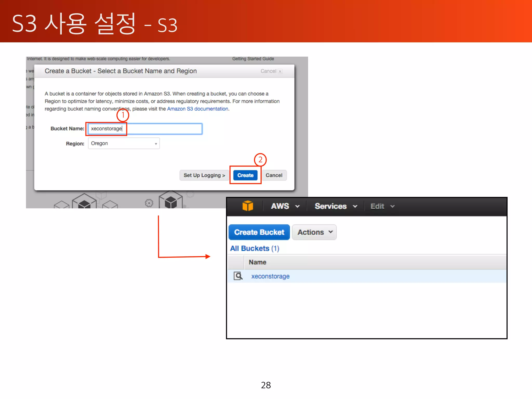This screenshot has width=532, height=399.
Task: Click Getting Started Guide text behind dialog
Action: (x=253, y=59)
